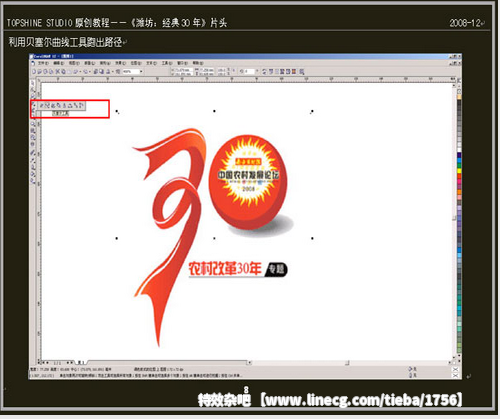
Task: Click the fill color indicator in status bar
Action: (455, 369)
